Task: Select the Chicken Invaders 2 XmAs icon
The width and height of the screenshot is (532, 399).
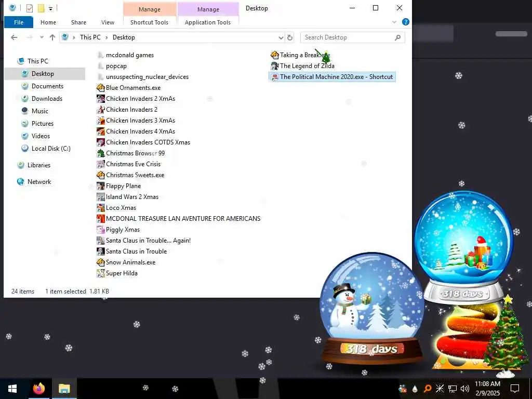Action: click(x=100, y=99)
